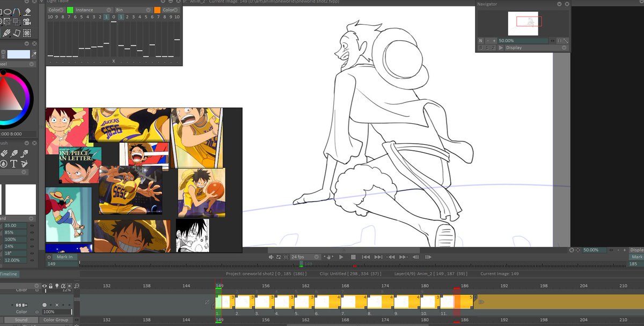
Task: Click timeline header alpha stencil icon
Action: [63, 286]
